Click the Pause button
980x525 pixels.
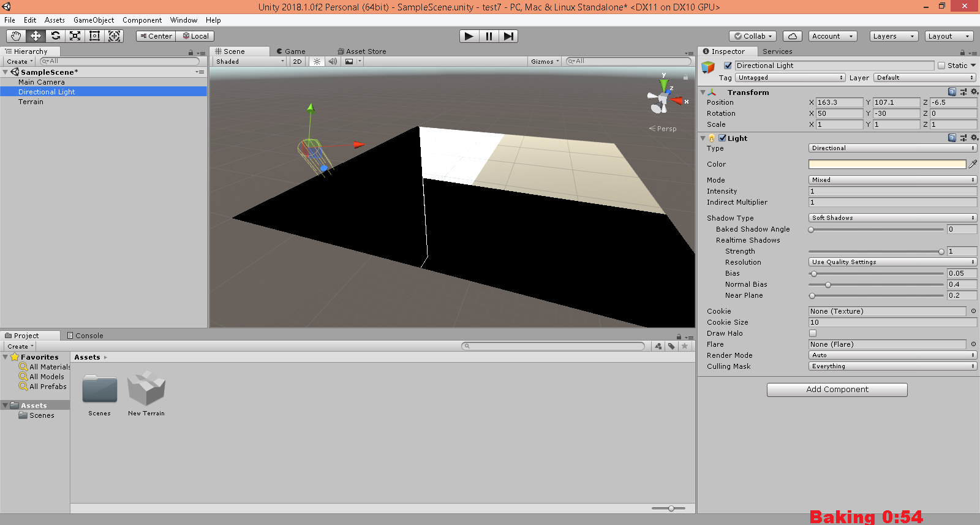point(489,36)
